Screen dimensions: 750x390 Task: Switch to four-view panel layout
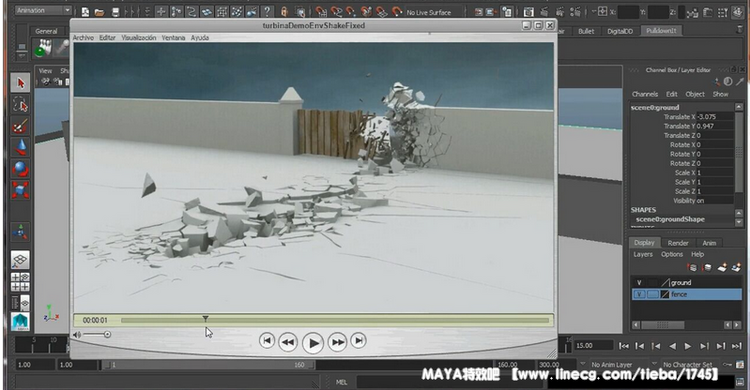click(x=20, y=282)
